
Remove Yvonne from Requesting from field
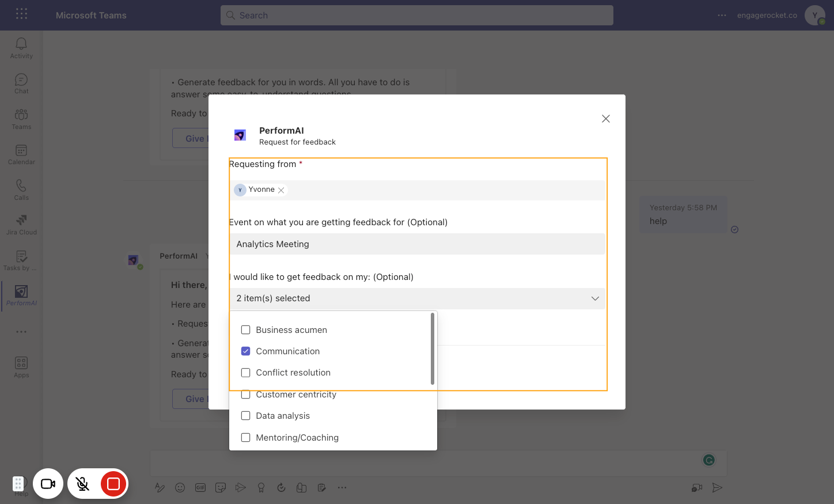(x=281, y=190)
